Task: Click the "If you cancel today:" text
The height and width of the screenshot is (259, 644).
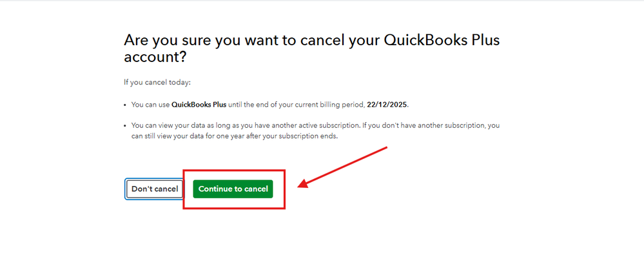Action: click(157, 82)
